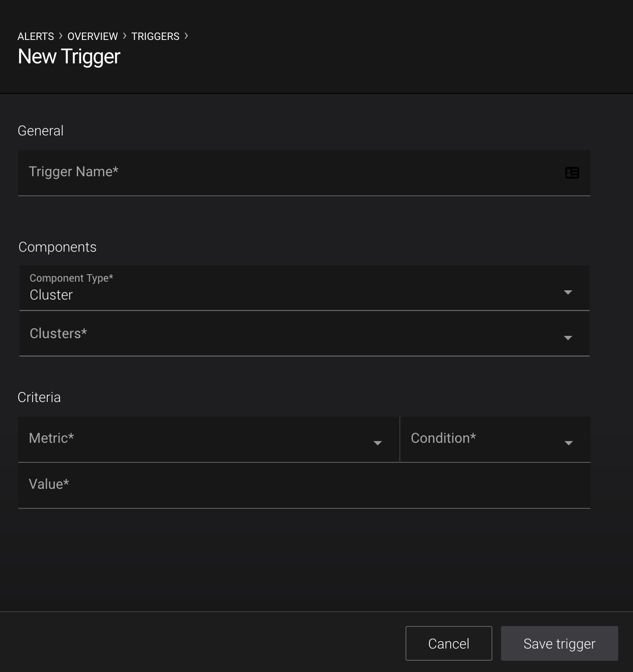Click the Save trigger button
This screenshot has width=633, height=672.
pos(560,643)
